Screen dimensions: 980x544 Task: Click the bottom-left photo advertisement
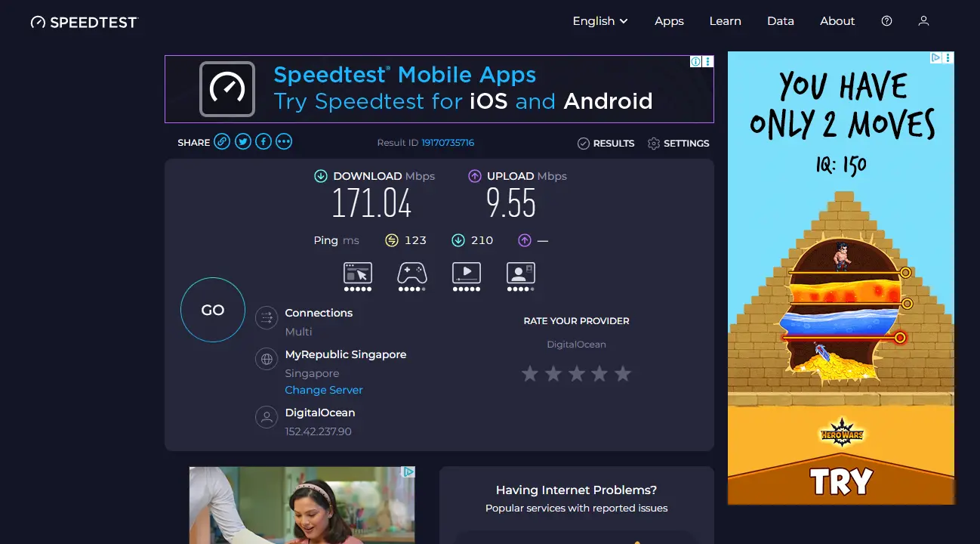tap(302, 505)
